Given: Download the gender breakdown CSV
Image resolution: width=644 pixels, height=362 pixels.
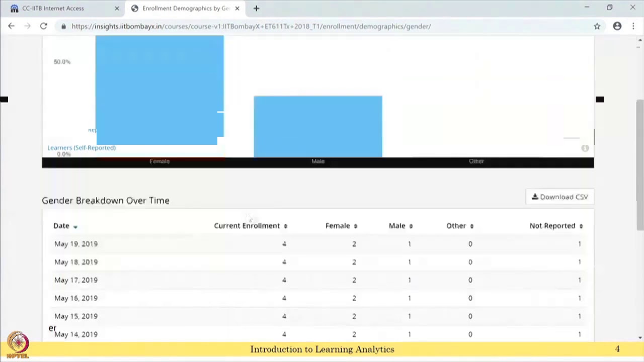Looking at the screenshot, I should tap(559, 197).
